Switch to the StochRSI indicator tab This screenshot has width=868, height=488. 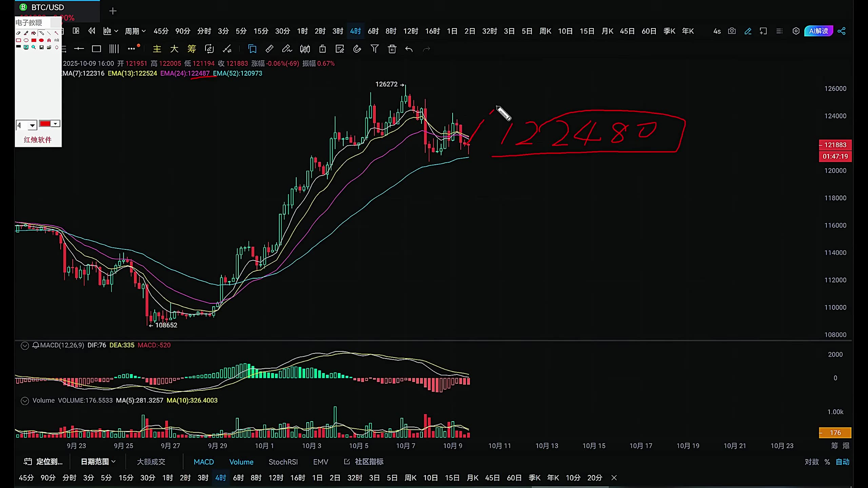coord(283,462)
